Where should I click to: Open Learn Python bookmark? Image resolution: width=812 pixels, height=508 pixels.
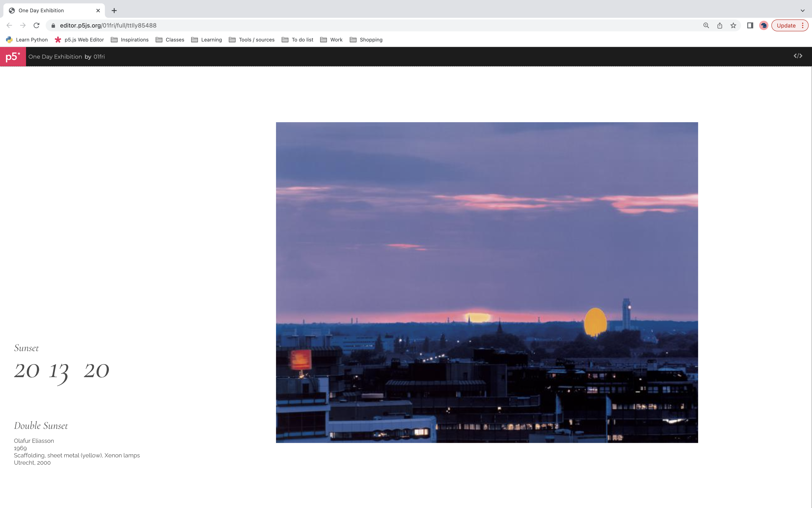click(x=27, y=40)
